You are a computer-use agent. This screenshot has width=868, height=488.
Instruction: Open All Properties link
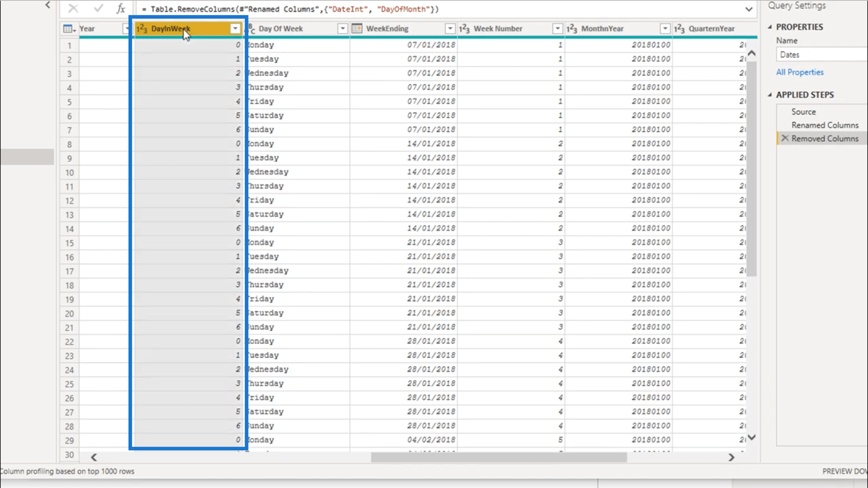click(x=800, y=72)
